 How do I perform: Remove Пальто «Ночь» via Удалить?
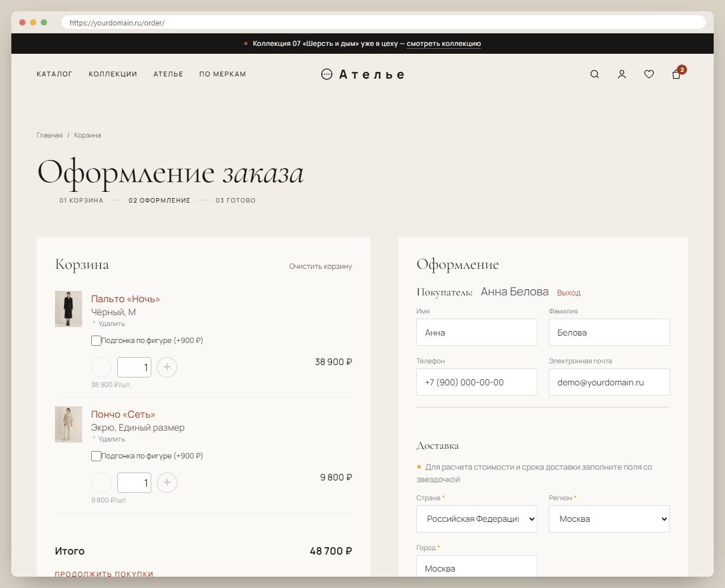112,324
